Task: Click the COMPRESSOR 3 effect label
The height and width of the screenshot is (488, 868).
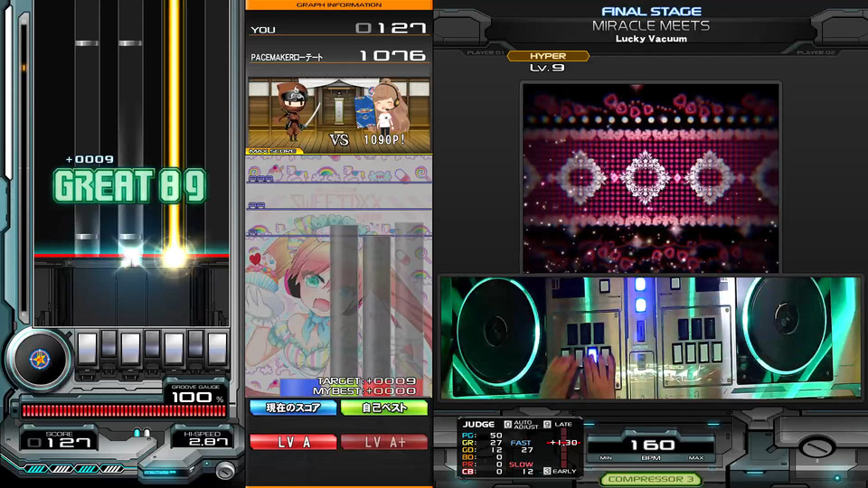Action: 650,479
